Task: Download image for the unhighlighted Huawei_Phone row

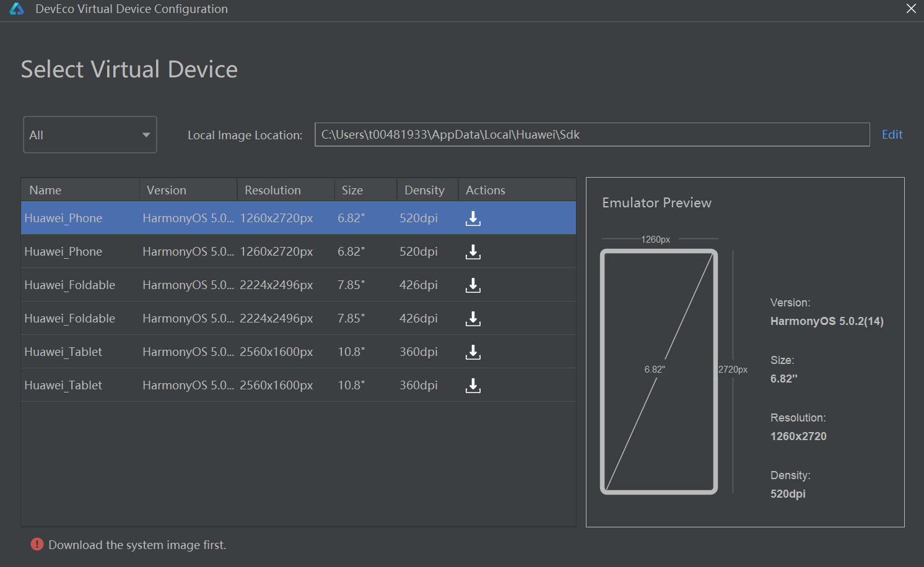Action: (x=473, y=251)
